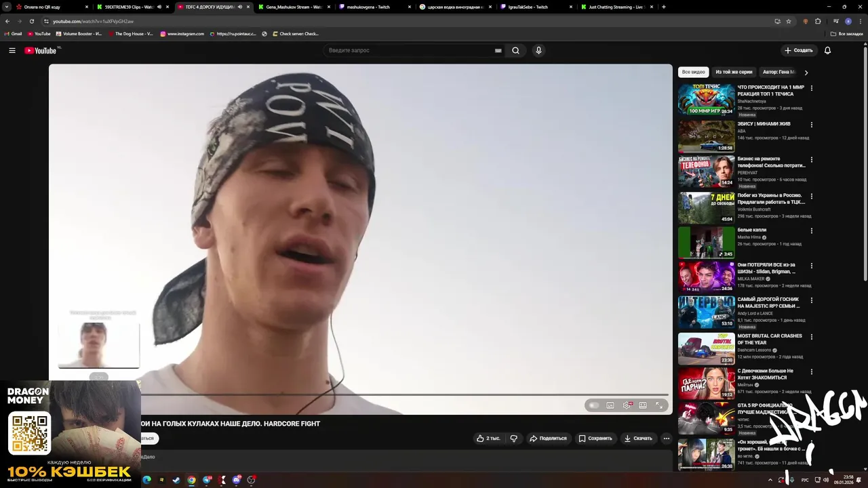Submit search with the magnifier button

click(x=516, y=50)
